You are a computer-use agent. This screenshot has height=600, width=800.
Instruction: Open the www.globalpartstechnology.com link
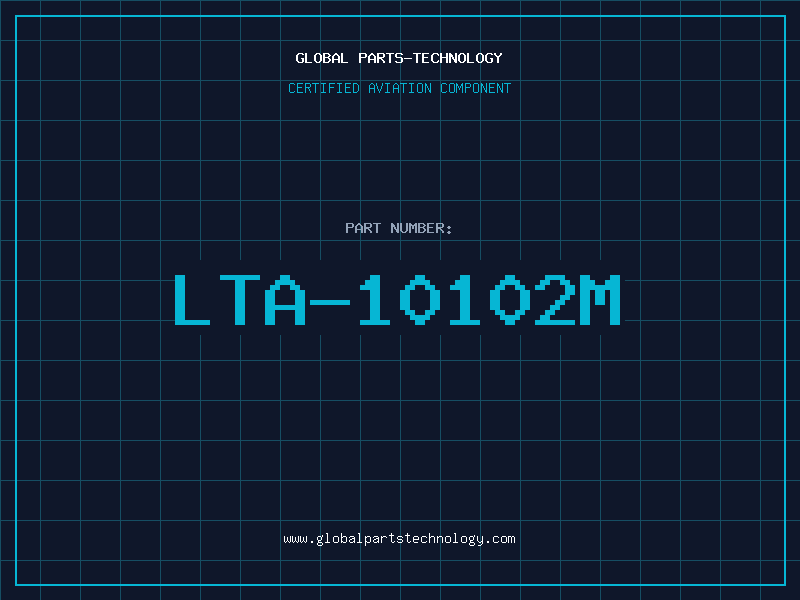click(x=399, y=539)
